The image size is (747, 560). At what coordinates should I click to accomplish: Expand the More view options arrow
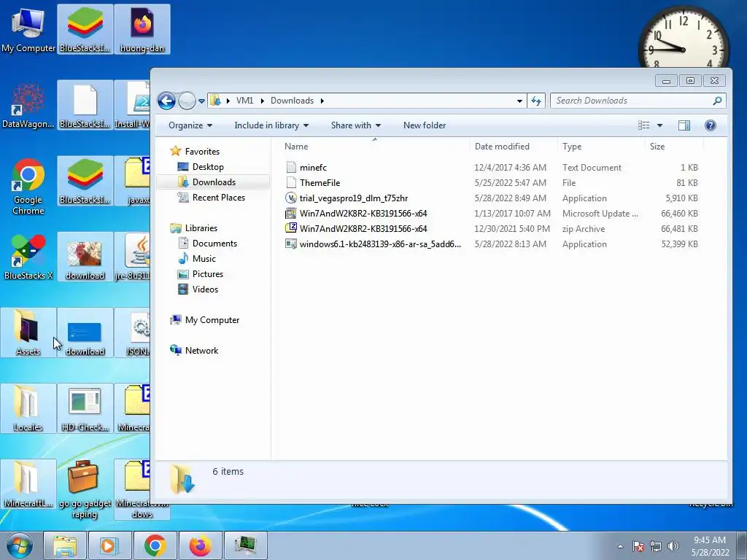(659, 125)
